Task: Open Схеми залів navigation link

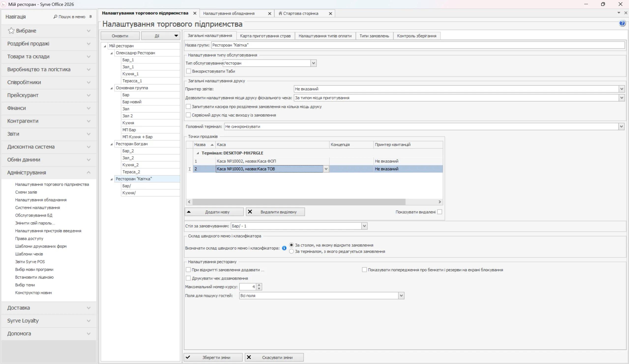Action: 26,192
